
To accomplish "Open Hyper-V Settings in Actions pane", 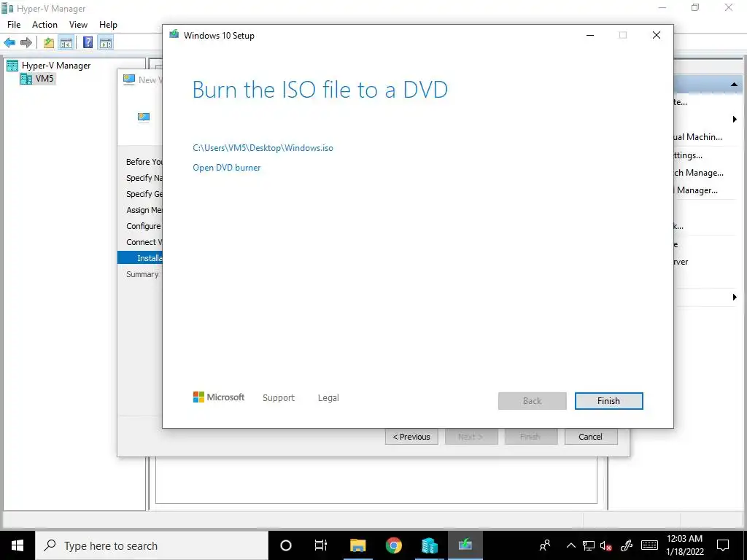I will 688,155.
